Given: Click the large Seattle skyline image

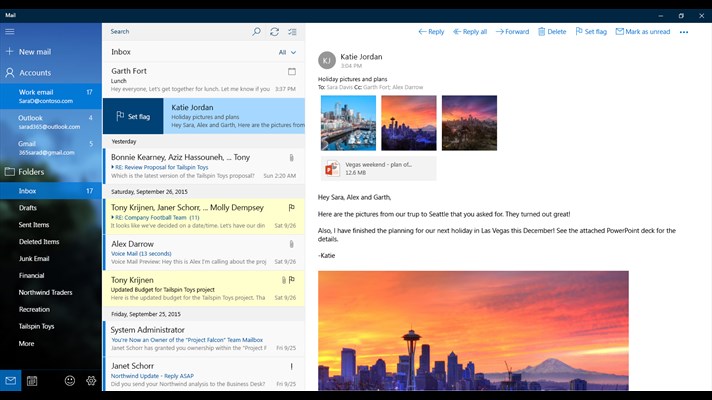Looking at the screenshot, I should click(473, 331).
